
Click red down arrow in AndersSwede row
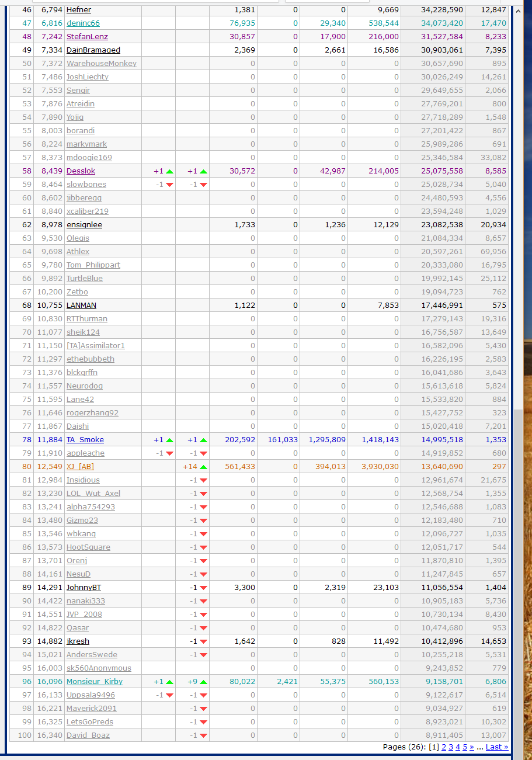[x=203, y=655]
